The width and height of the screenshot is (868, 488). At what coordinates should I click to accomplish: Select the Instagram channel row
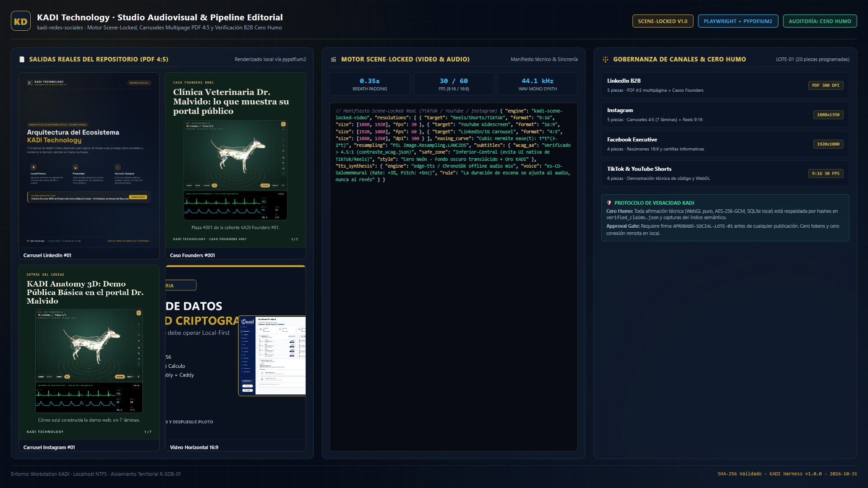725,115
